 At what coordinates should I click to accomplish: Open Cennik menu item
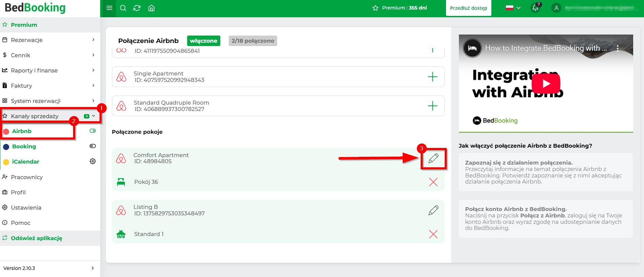pyautogui.click(x=50, y=55)
